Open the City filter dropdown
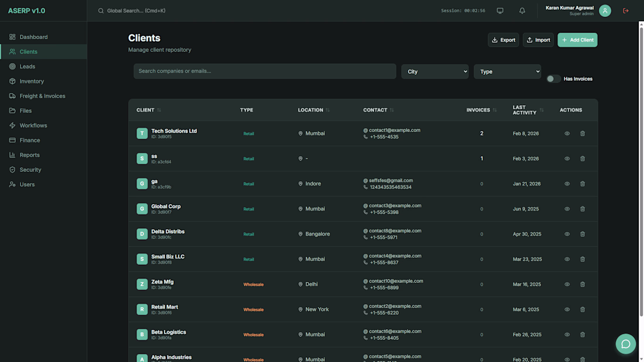This screenshot has width=644, height=362. pyautogui.click(x=435, y=71)
